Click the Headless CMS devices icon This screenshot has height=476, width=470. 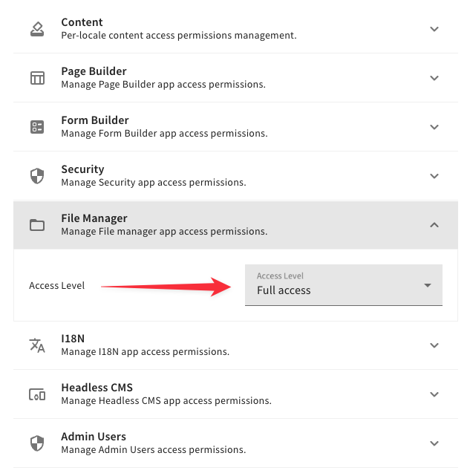pyautogui.click(x=37, y=394)
